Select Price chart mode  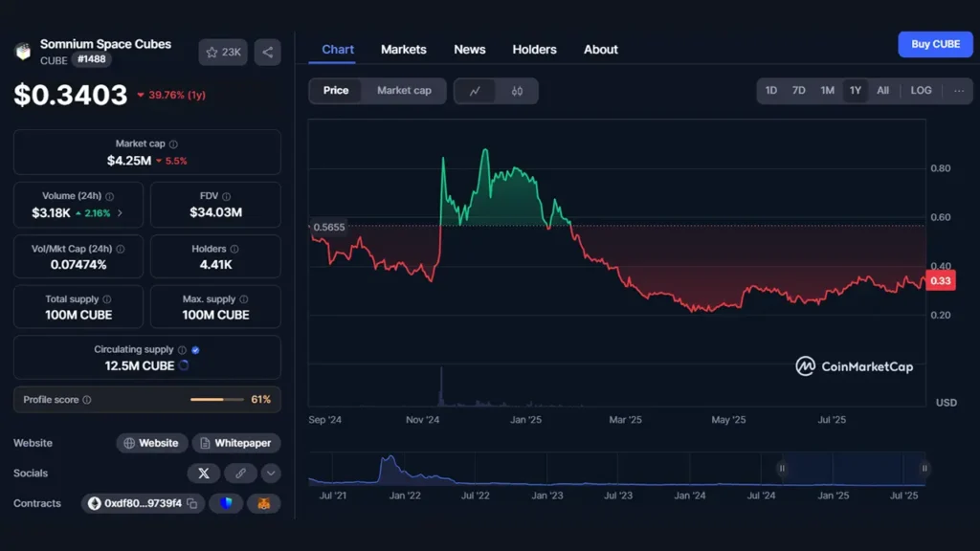(x=336, y=91)
